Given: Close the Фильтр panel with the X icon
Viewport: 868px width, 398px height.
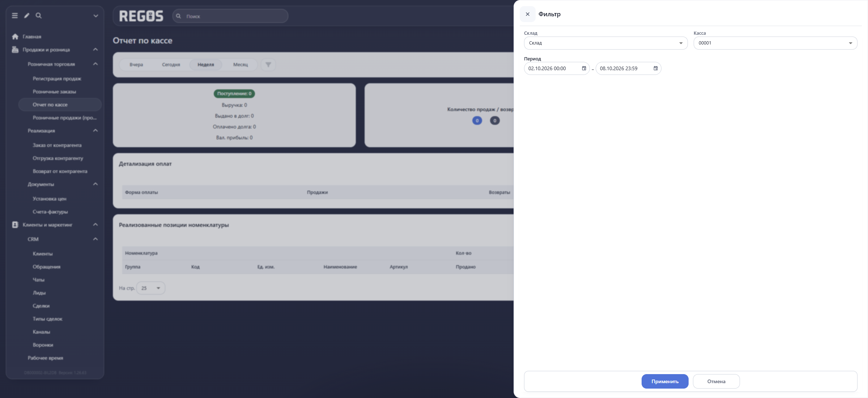Looking at the screenshot, I should pyautogui.click(x=527, y=14).
